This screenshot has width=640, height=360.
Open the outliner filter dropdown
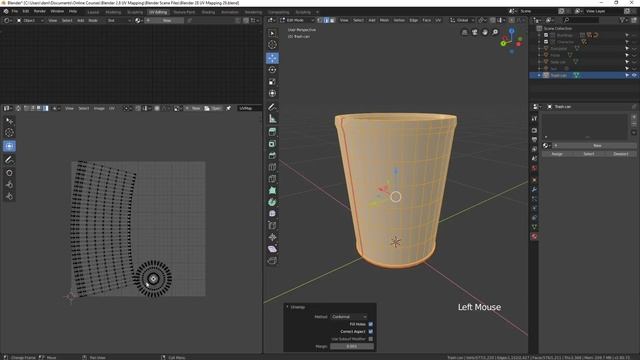coord(624,20)
